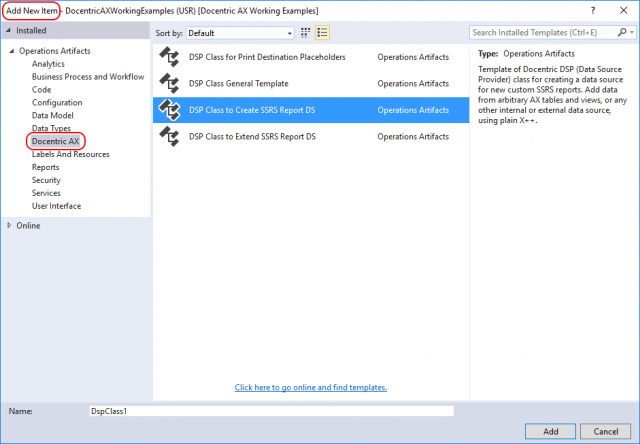640x444 pixels.
Task: Select the Configuration category
Action: [57, 102]
